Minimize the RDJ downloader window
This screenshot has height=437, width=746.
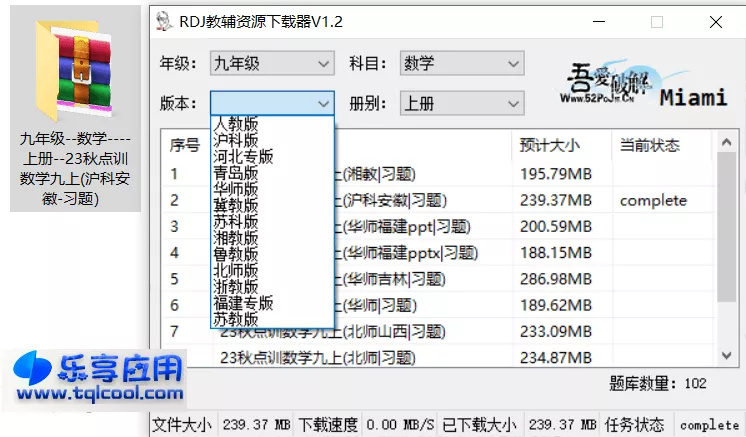[x=599, y=22]
